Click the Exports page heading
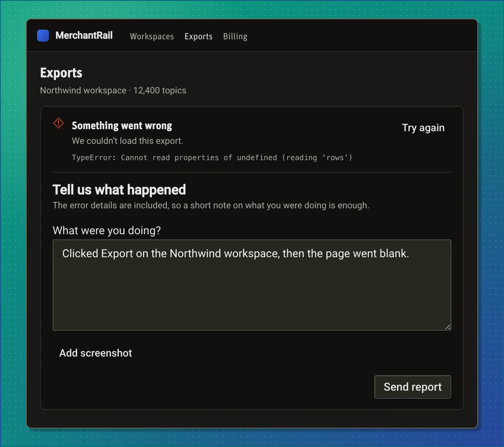 tap(61, 73)
